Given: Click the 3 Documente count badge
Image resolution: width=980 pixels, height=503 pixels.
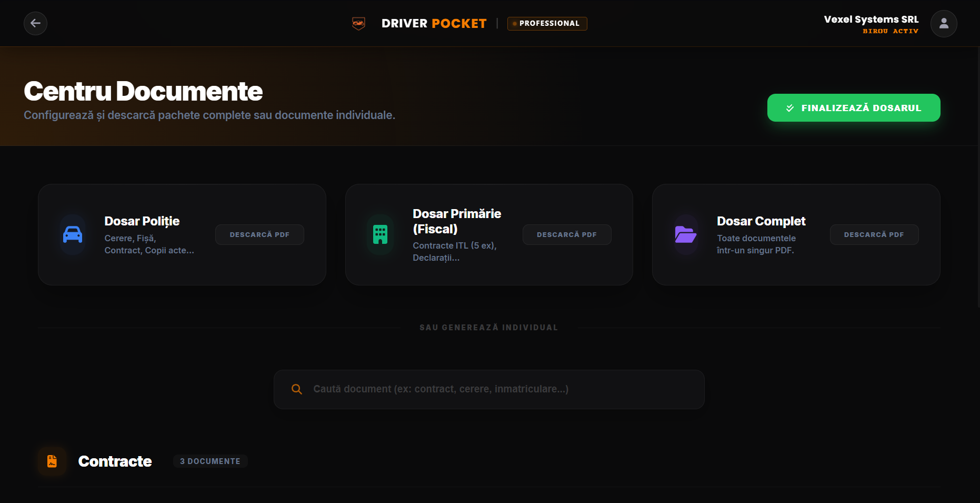Looking at the screenshot, I should [210, 461].
